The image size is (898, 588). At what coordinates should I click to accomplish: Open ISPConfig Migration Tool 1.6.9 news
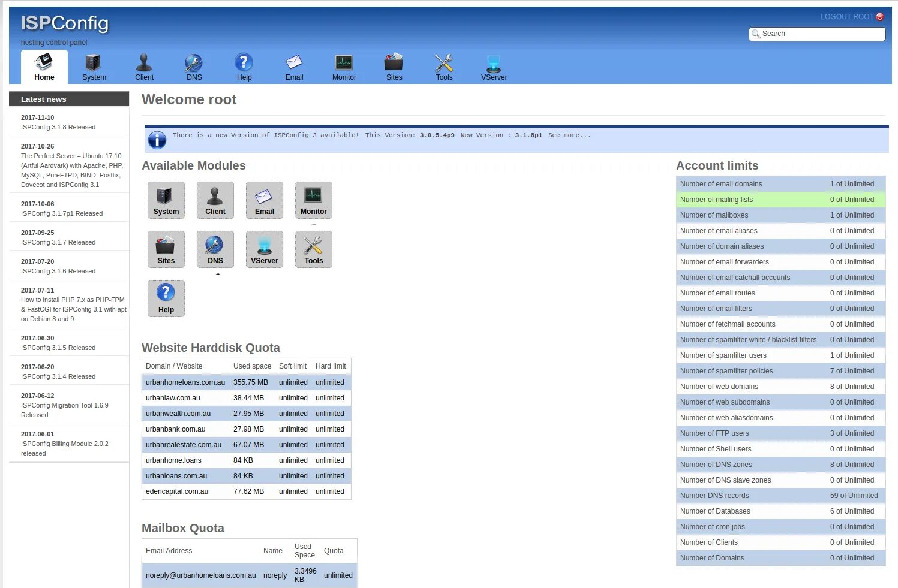(65, 410)
